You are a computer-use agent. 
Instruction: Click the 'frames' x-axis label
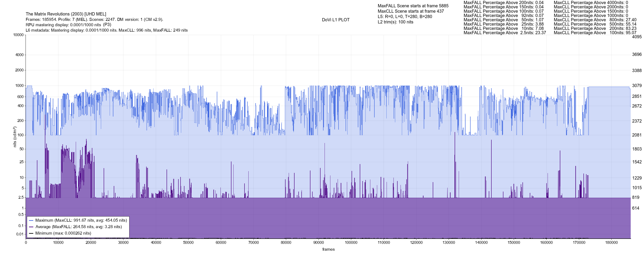coord(328,249)
